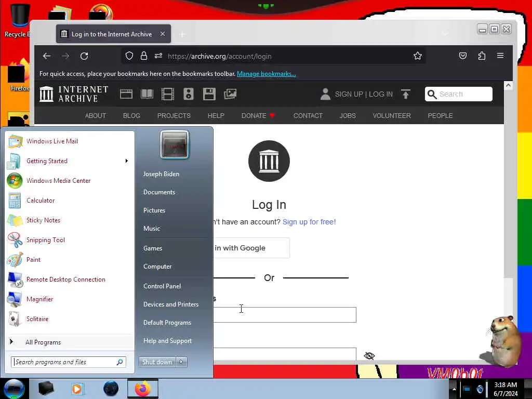Toggle password visibility eye icon
532x399 pixels.
pos(369,355)
